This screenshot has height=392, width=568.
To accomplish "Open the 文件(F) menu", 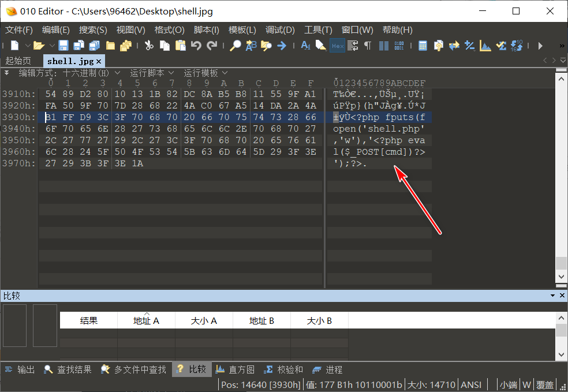I will pos(18,29).
